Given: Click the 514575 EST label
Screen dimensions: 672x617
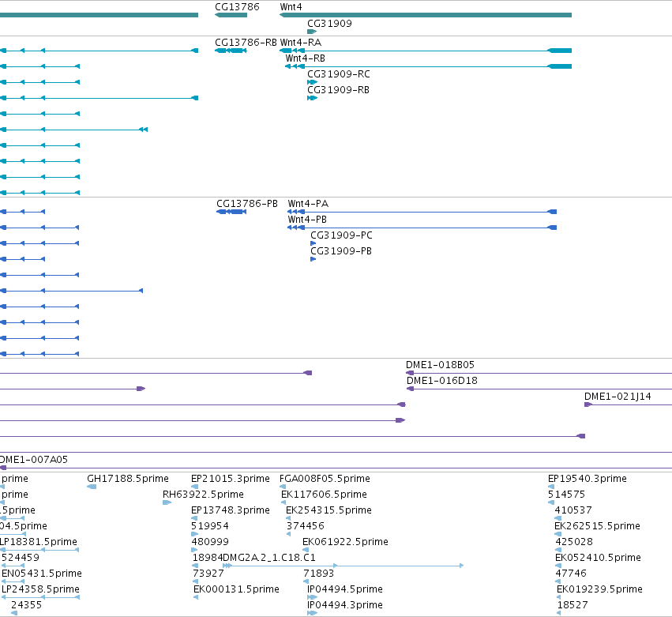Looking at the screenshot, I should (566, 494).
